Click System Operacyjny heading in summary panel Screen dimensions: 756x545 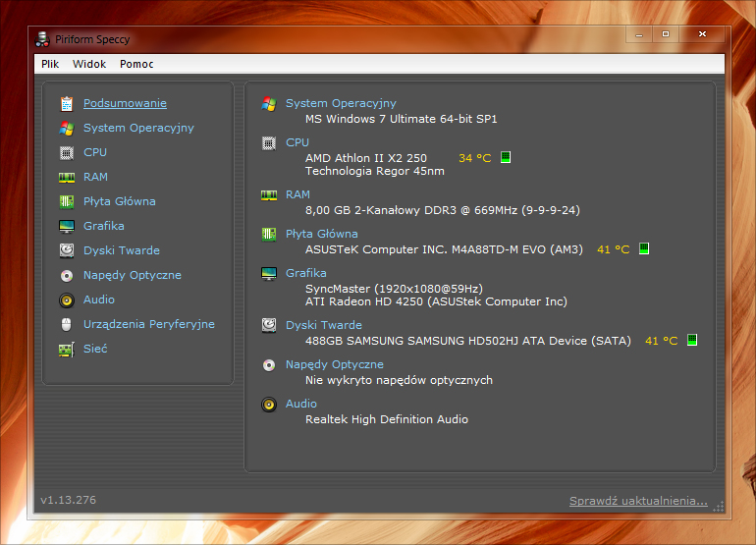tap(341, 103)
